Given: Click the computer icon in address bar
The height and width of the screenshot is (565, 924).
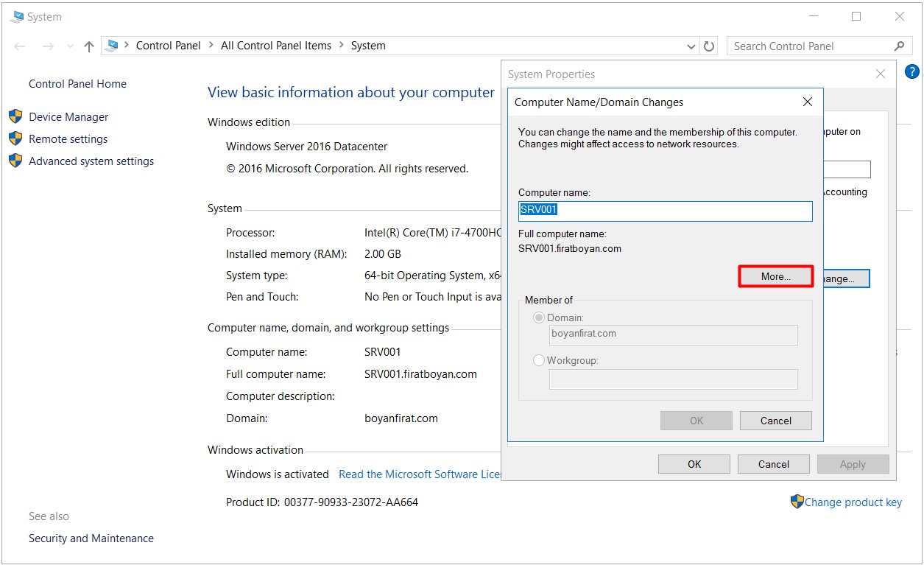Looking at the screenshot, I should click(112, 46).
